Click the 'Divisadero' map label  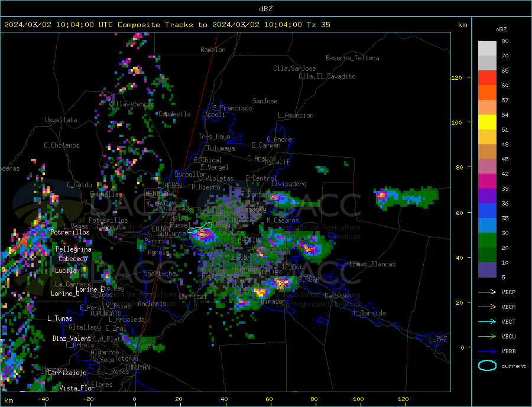tap(288, 184)
